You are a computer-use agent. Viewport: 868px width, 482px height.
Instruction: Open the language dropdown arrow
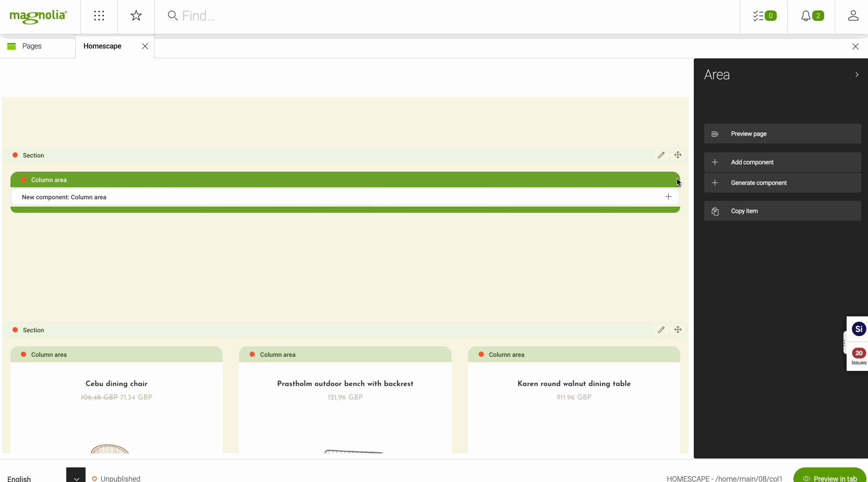76,477
